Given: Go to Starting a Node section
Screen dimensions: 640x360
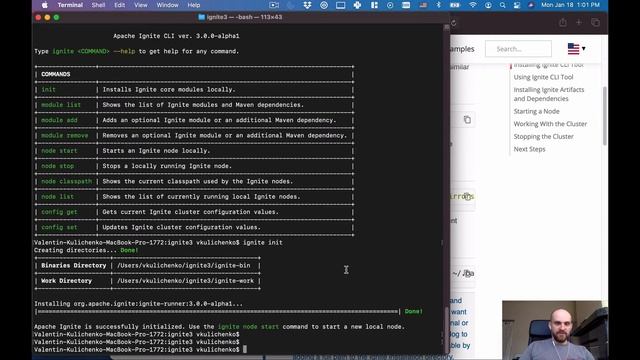Looking at the screenshot, I should [x=536, y=111].
